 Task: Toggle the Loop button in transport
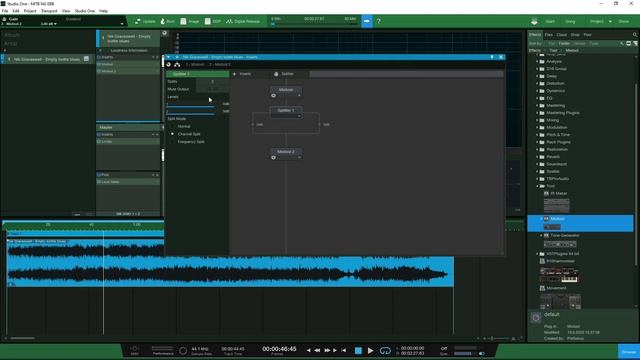[385, 351]
